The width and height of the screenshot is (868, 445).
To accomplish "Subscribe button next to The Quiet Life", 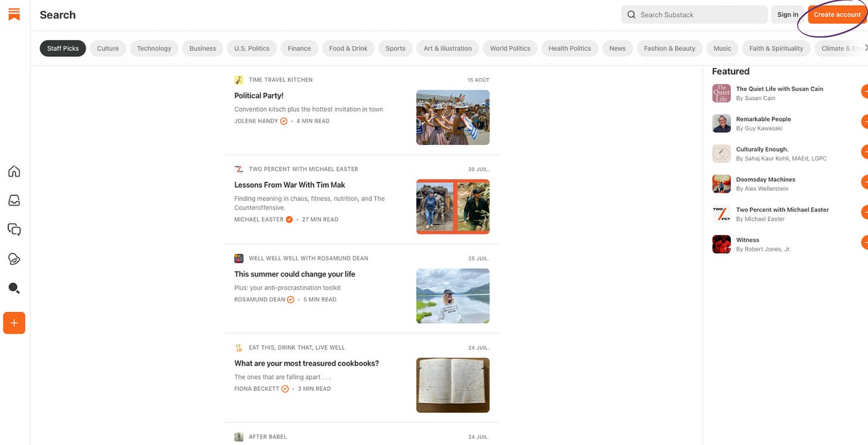I will (864, 92).
